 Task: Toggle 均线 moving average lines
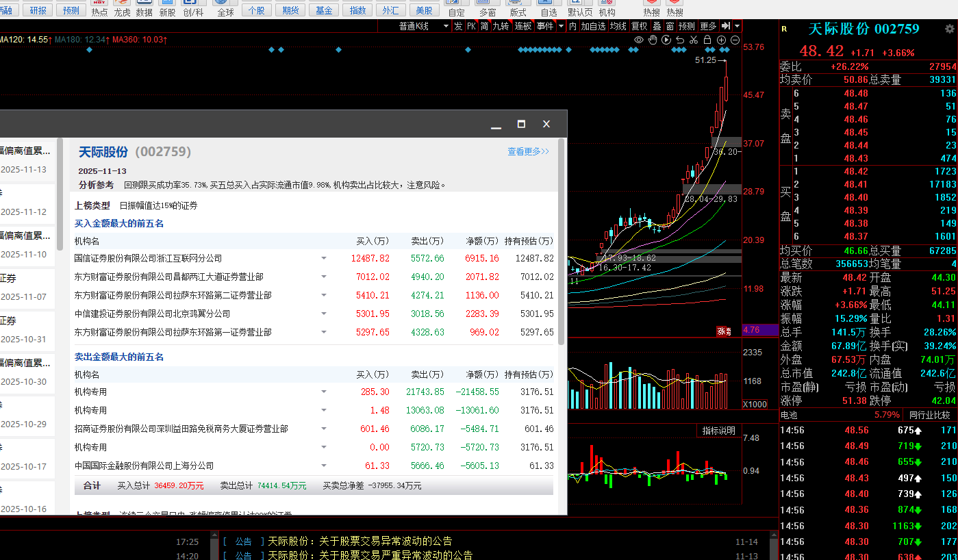[x=618, y=26]
